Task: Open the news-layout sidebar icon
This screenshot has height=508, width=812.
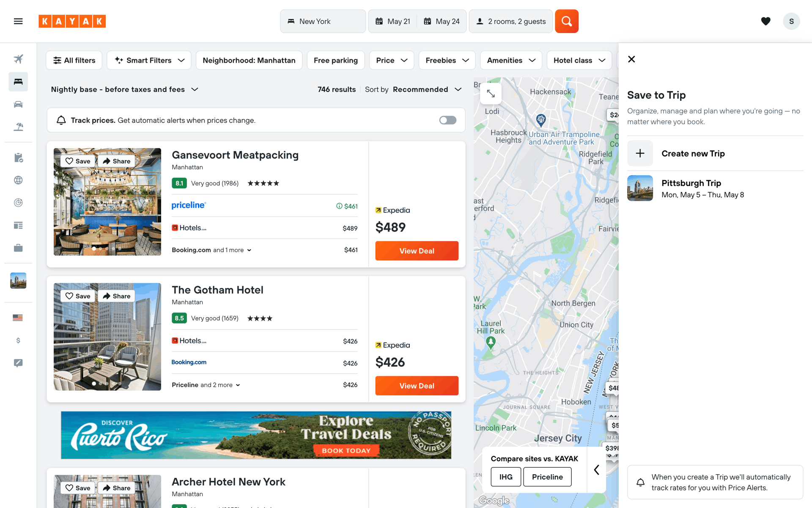Action: pyautogui.click(x=18, y=225)
